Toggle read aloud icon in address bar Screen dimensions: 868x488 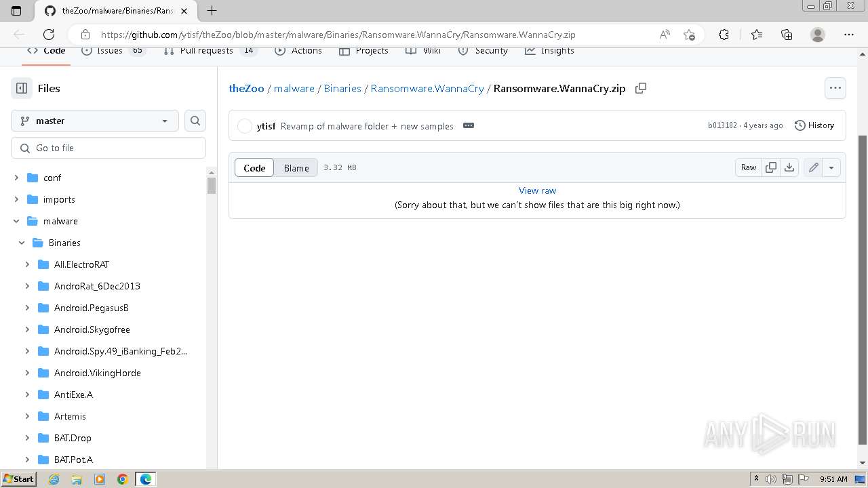pyautogui.click(x=665, y=35)
